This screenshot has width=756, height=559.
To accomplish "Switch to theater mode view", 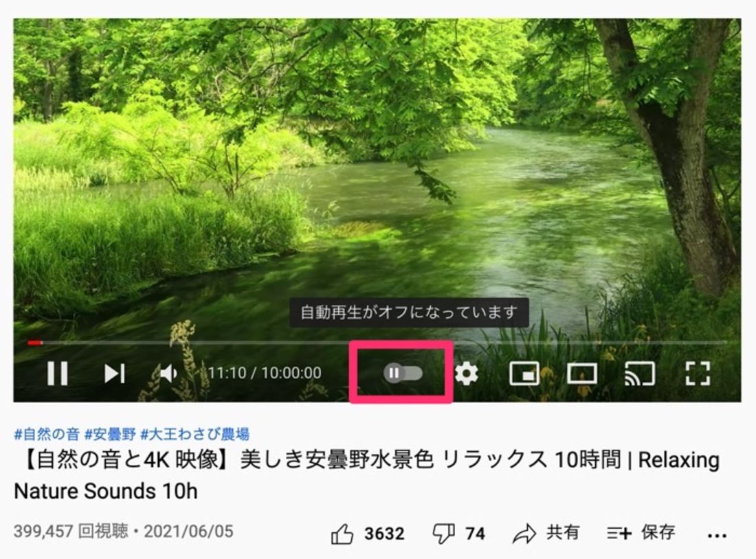I will click(x=582, y=374).
